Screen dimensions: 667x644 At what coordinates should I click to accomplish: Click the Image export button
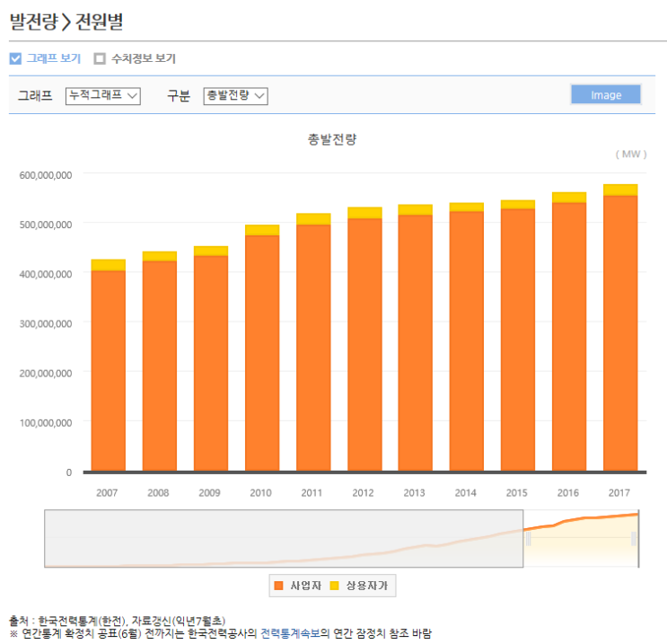(x=606, y=94)
